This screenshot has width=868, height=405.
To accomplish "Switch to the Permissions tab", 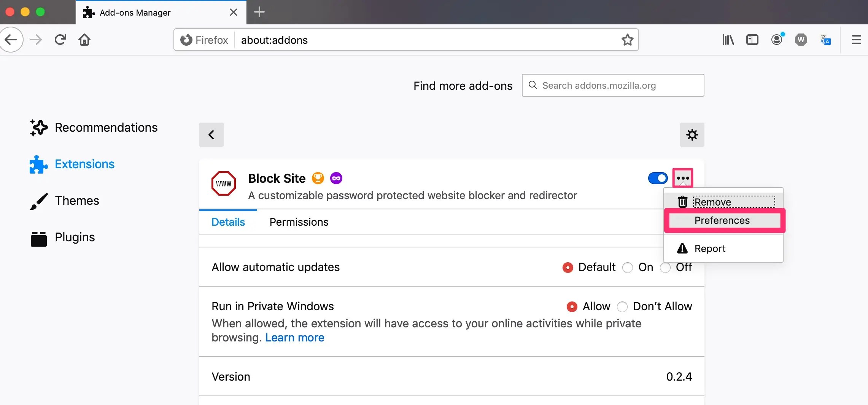I will tap(299, 222).
